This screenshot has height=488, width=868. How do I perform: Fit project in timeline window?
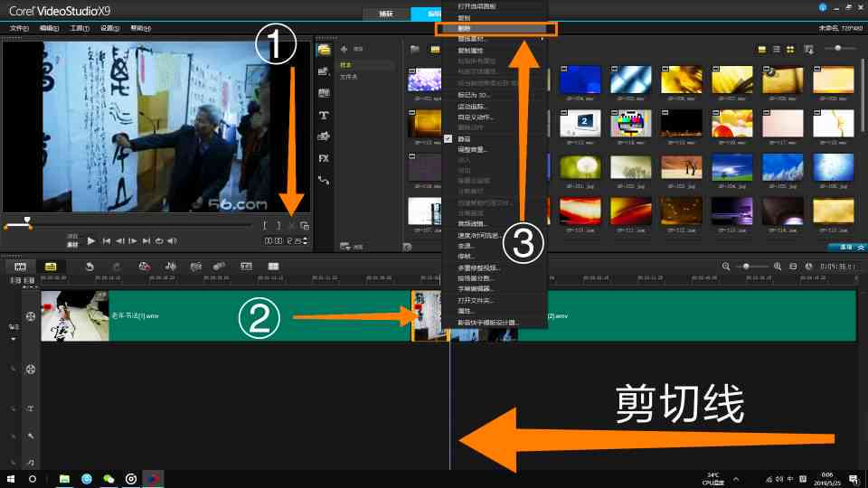click(793, 267)
